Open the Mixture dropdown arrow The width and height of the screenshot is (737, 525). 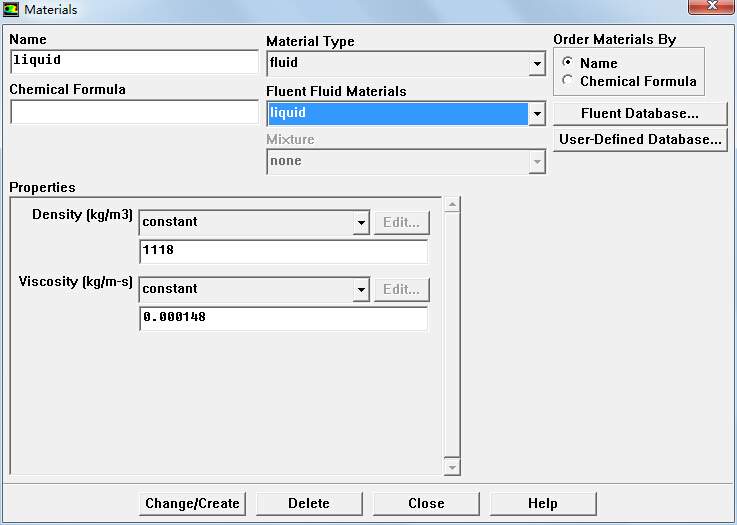(536, 162)
